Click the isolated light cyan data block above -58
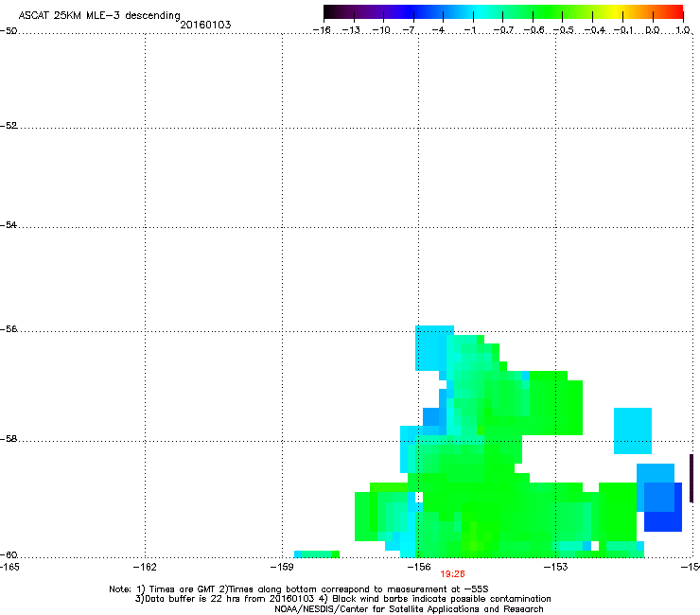The height and width of the screenshot is (615, 700). click(x=633, y=430)
